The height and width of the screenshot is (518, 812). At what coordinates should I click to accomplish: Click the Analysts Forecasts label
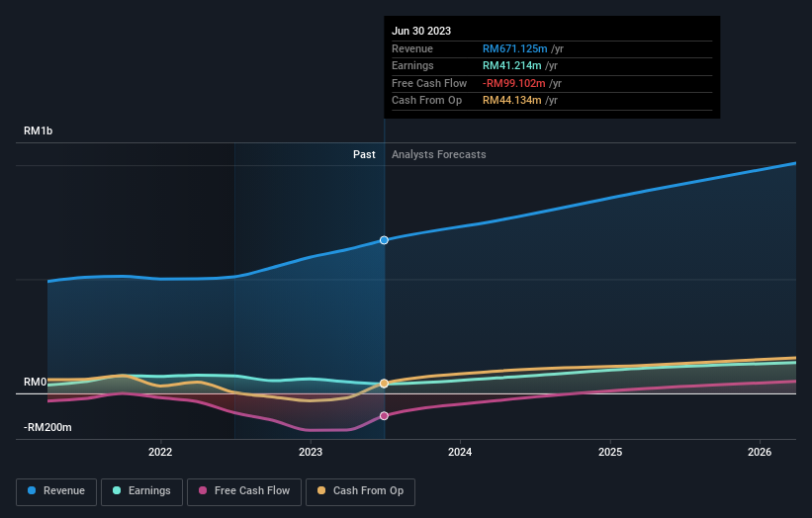(438, 154)
